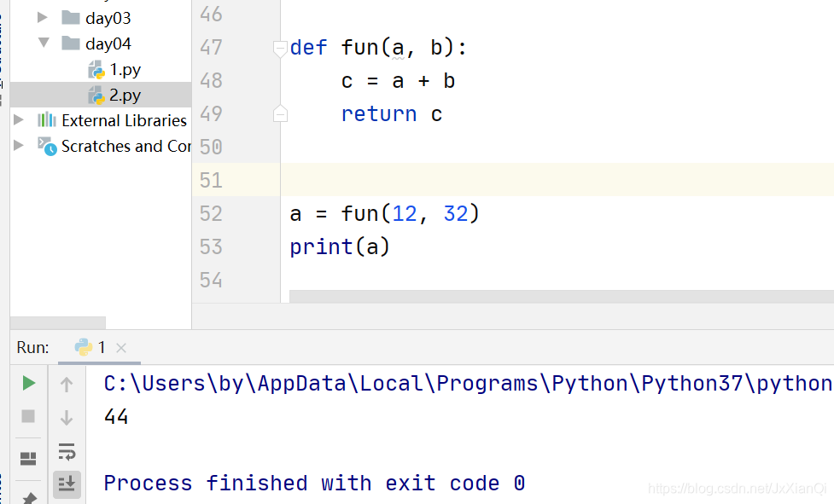Click the day03 folder icon
Image resolution: width=834 pixels, height=504 pixels.
(71, 18)
